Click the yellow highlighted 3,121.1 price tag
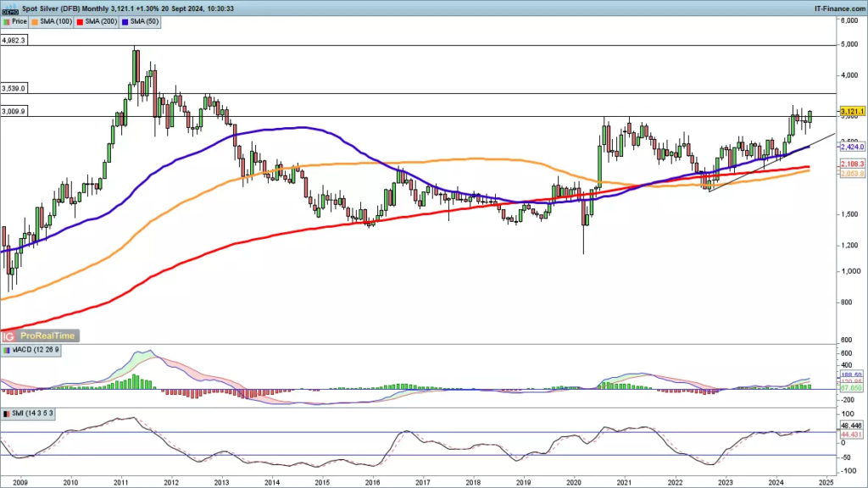This screenshot has height=488, width=868. [x=851, y=110]
